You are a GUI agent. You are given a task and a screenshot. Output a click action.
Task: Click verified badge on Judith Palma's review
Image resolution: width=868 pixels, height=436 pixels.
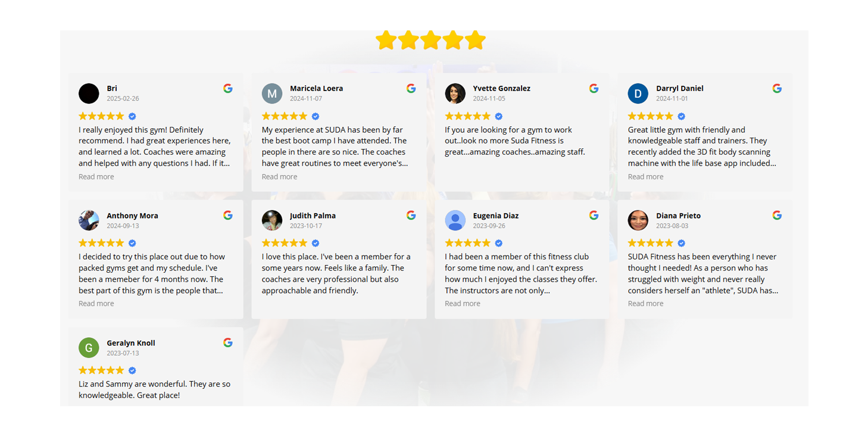pyautogui.click(x=316, y=243)
